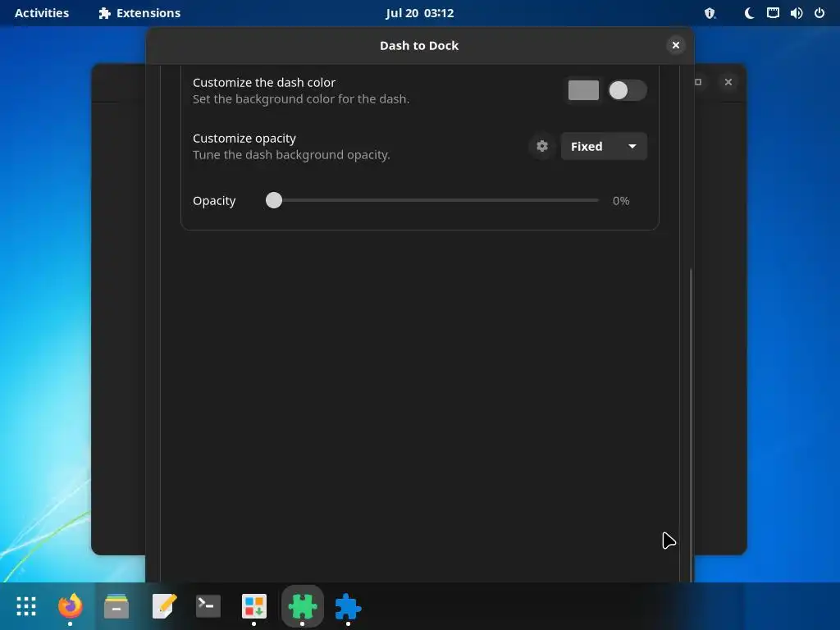
Task: Open the power menu icon
Action: (819, 13)
